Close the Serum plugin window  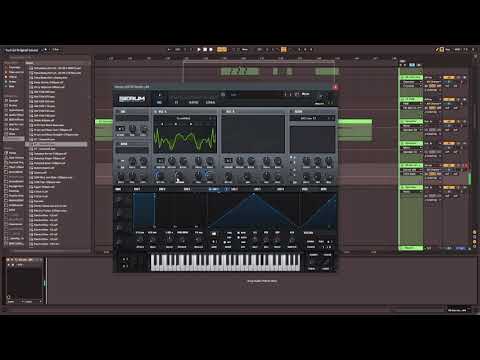[x=335, y=87]
